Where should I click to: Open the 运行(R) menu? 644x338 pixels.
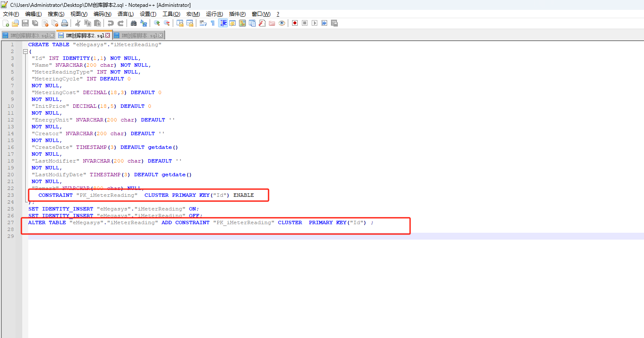pos(214,14)
